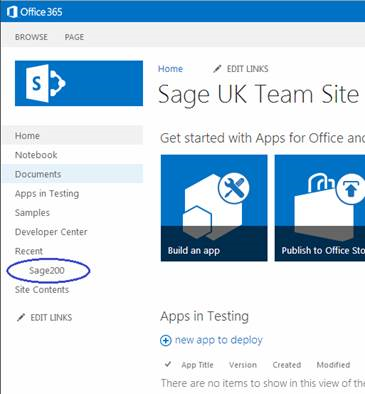Click the Office 365 logo icon
This screenshot has width=365, height=394.
[12, 12]
